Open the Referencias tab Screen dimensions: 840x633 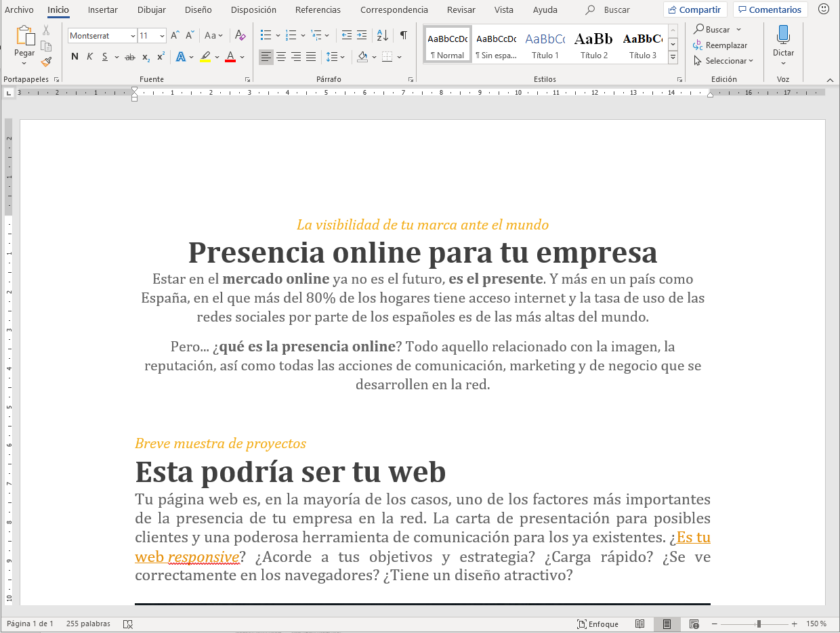318,9
